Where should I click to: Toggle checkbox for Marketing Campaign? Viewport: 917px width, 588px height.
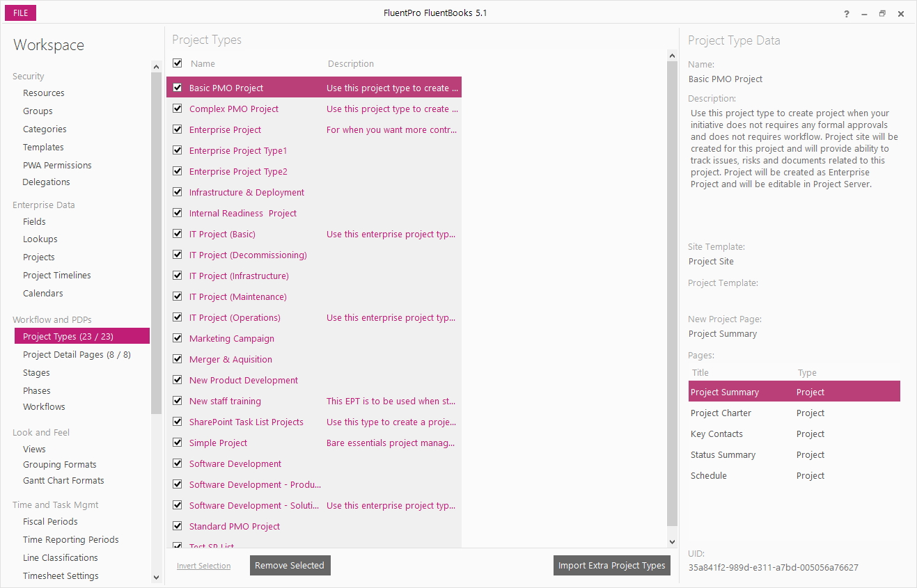[178, 338]
